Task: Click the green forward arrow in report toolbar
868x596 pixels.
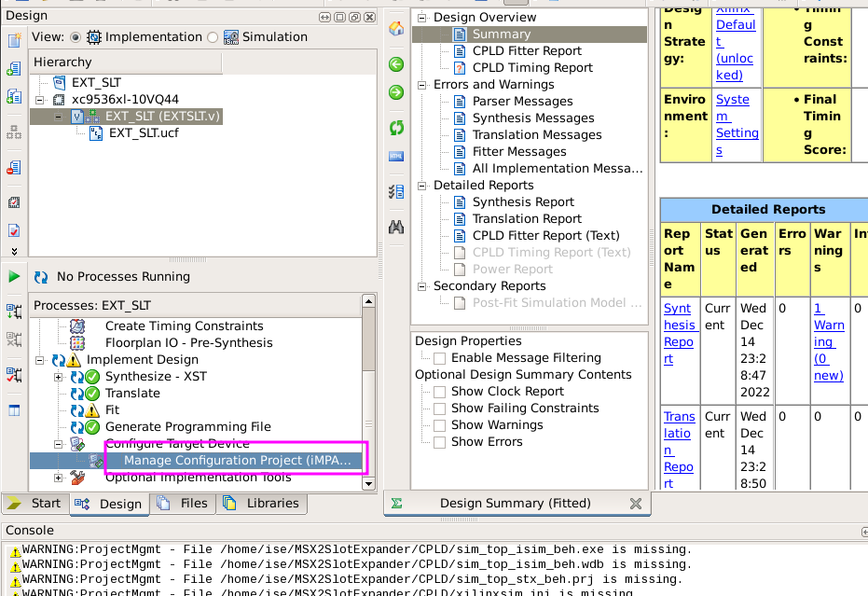Action: [396, 92]
